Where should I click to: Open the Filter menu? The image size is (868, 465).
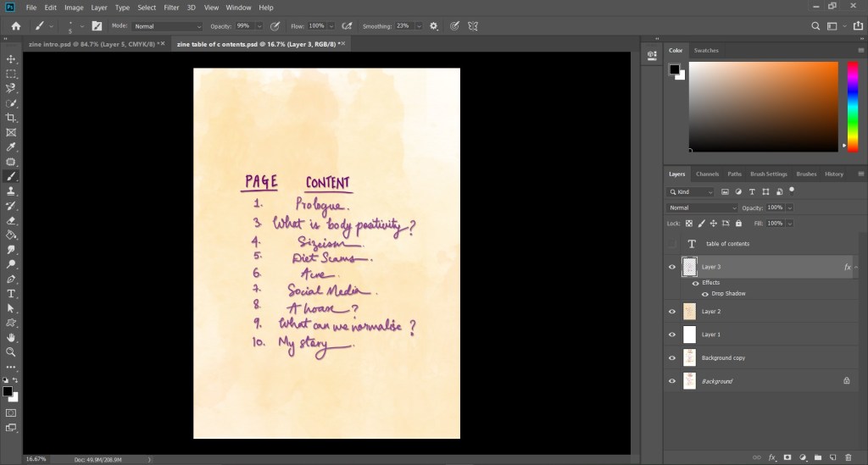click(x=171, y=8)
